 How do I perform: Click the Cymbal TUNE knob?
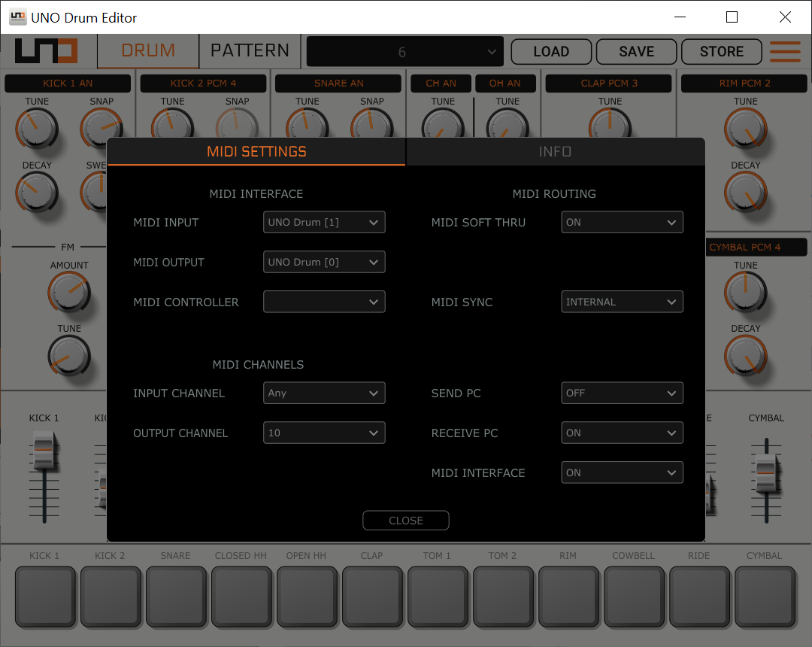point(746,293)
